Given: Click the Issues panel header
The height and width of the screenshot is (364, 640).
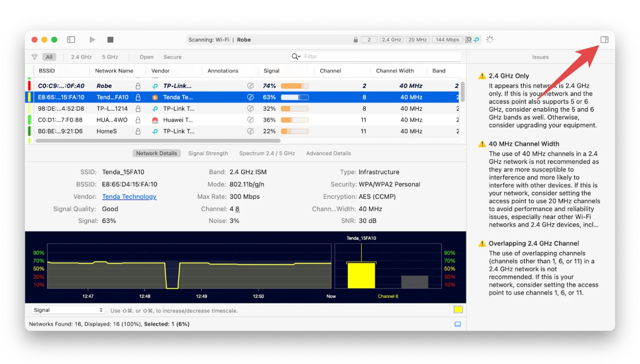Looking at the screenshot, I should [x=540, y=57].
